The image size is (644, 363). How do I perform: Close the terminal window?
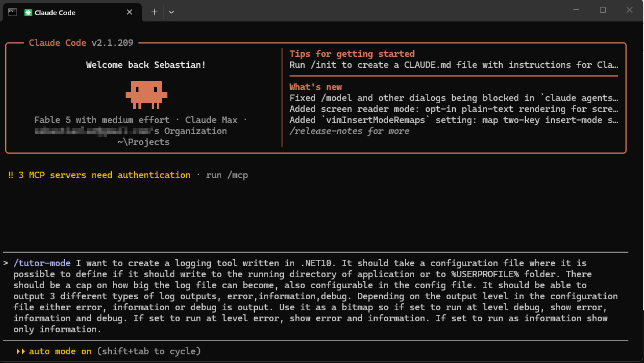click(x=629, y=10)
